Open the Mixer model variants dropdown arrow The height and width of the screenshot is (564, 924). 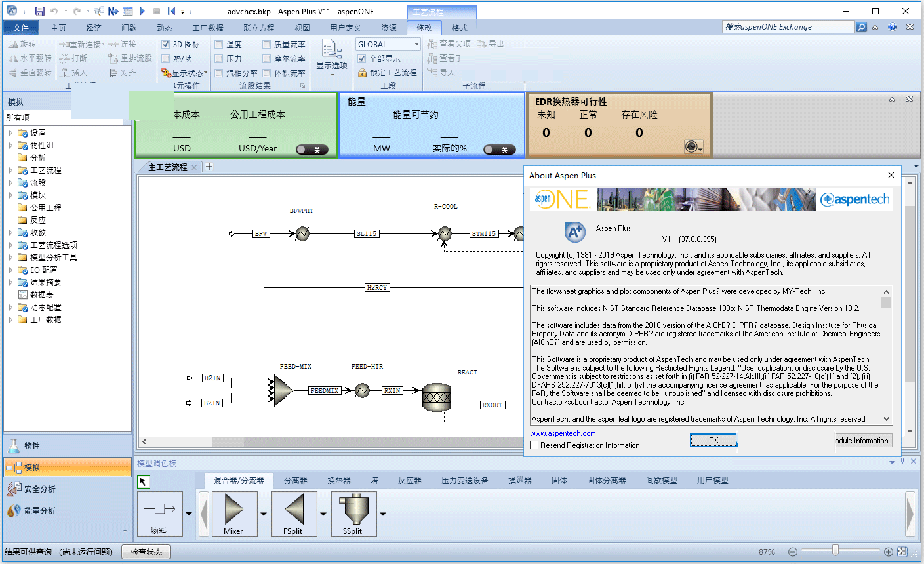click(264, 514)
